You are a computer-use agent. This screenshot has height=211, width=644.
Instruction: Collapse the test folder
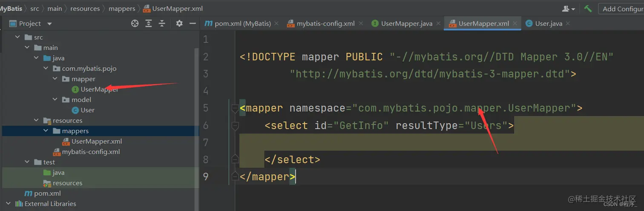tap(27, 162)
